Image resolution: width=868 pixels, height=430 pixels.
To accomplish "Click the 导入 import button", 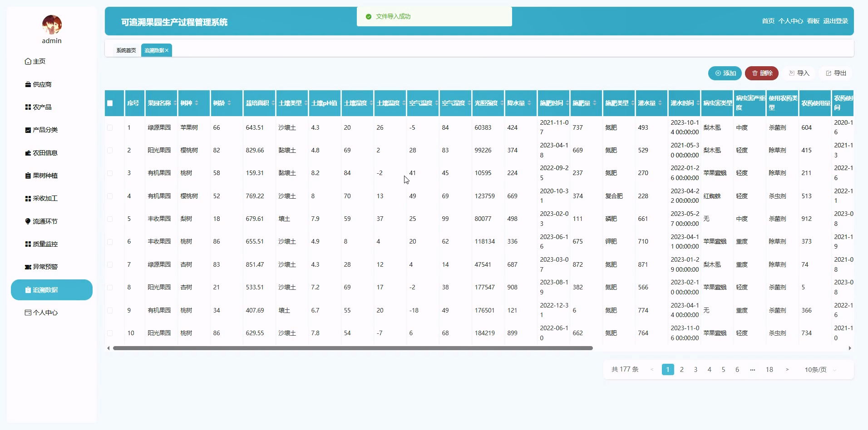I will point(799,73).
